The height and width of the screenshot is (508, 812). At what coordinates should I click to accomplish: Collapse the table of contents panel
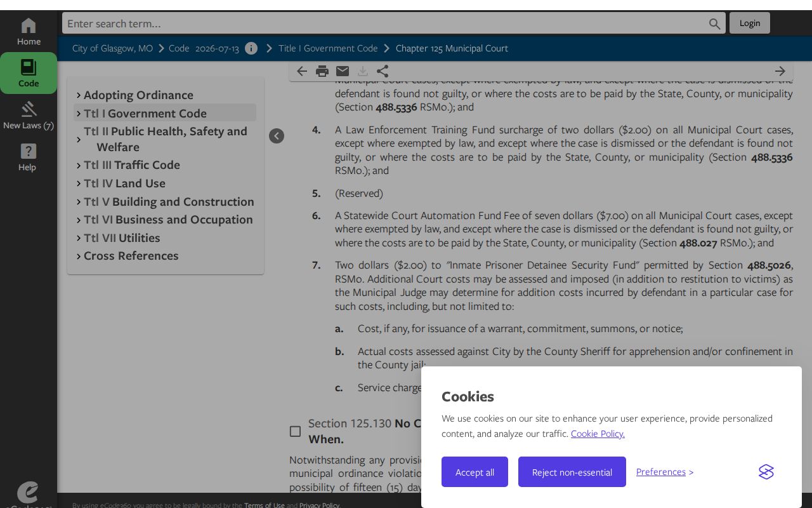pos(277,136)
